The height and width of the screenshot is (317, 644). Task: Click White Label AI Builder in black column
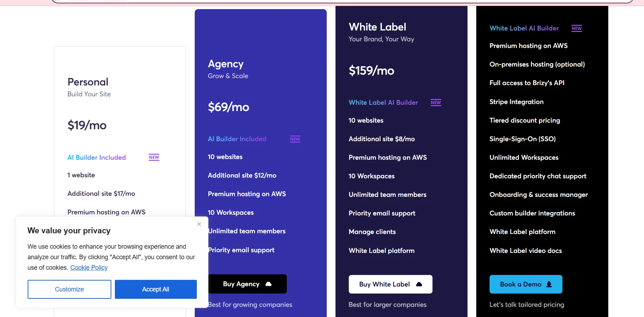pos(524,28)
